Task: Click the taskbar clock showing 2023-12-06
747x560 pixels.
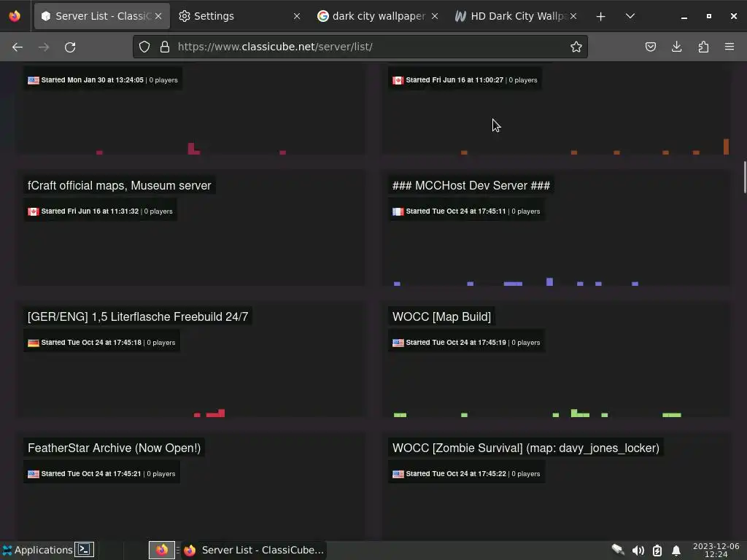Action: tap(716, 550)
